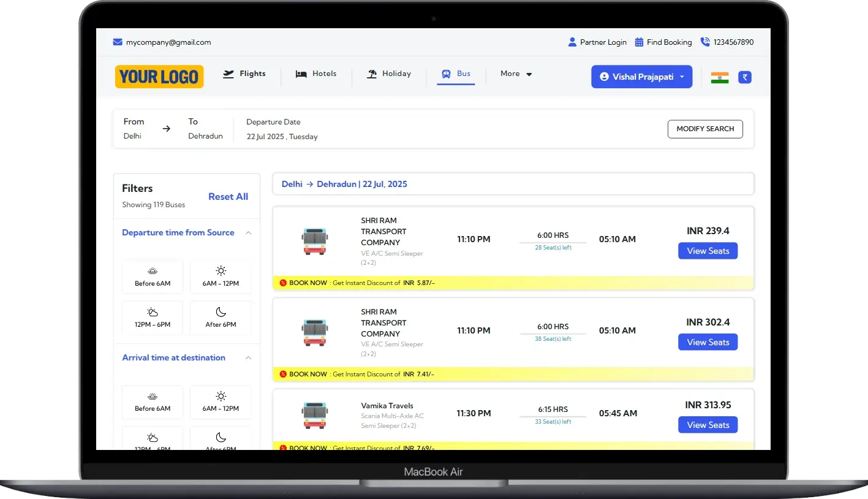Collapse the Arrival time at destination filter
The height and width of the screenshot is (499, 868).
coord(248,358)
